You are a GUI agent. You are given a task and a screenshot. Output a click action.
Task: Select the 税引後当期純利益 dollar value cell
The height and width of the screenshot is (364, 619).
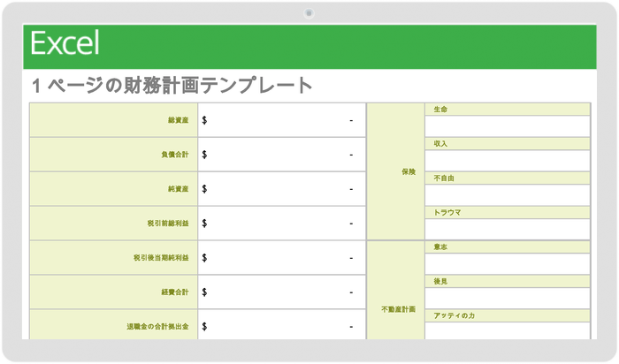click(282, 257)
